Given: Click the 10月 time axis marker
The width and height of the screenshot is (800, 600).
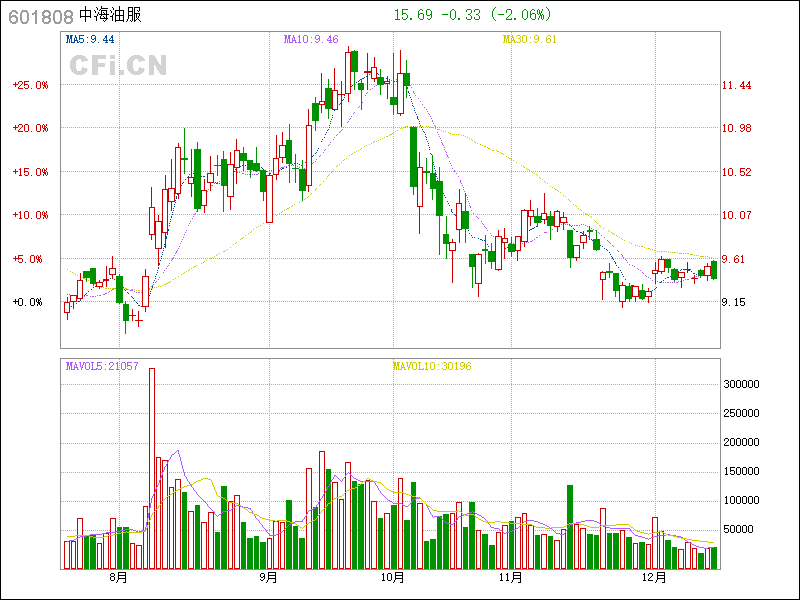Looking at the screenshot, I should tap(393, 578).
